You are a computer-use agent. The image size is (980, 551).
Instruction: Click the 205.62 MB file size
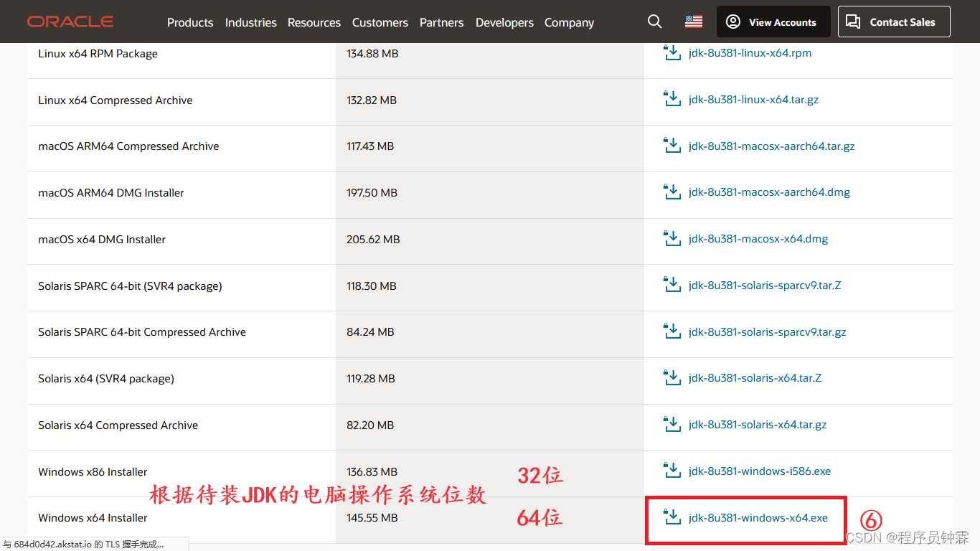tap(373, 240)
